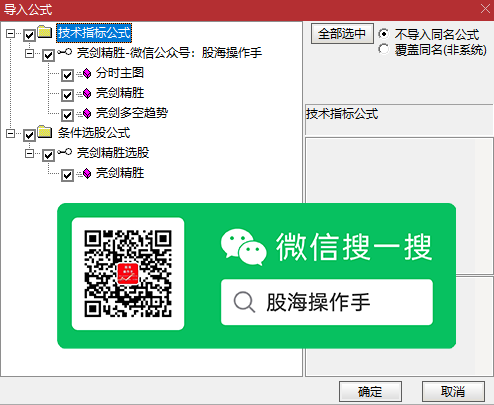Click the diamond icon of 亮剑精胜 under 亮剑精胜选股

(87, 173)
